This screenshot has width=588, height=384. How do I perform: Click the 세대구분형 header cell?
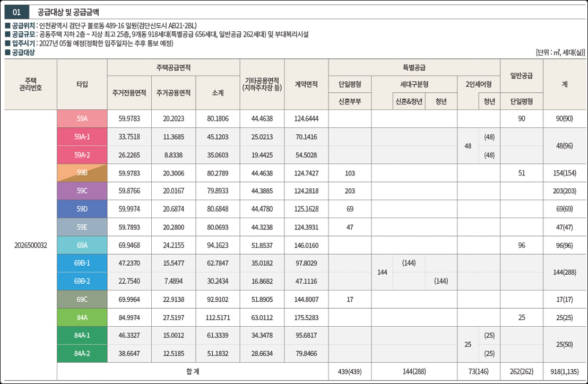(414, 84)
